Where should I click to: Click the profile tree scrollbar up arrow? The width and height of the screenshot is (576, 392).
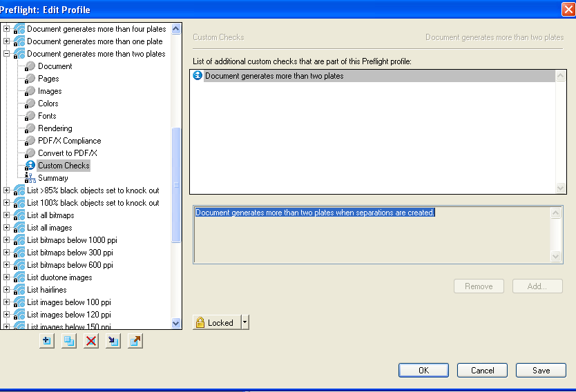coord(176,28)
